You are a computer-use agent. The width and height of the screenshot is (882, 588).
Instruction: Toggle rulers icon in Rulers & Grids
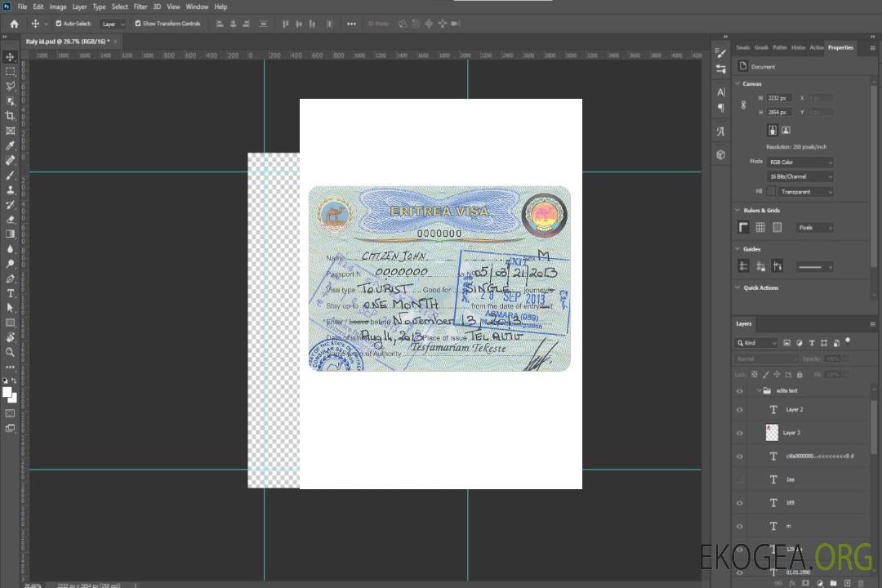click(x=744, y=227)
